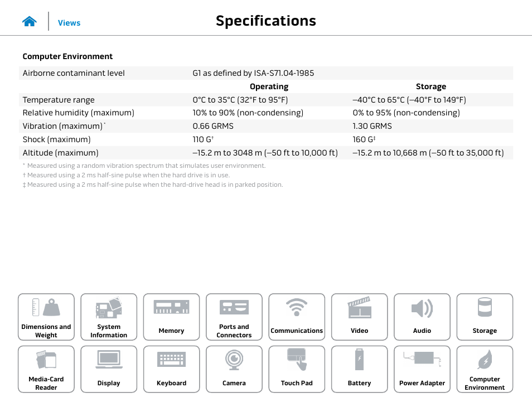
Task: Click the 110 G shock value
Action: [x=203, y=139]
